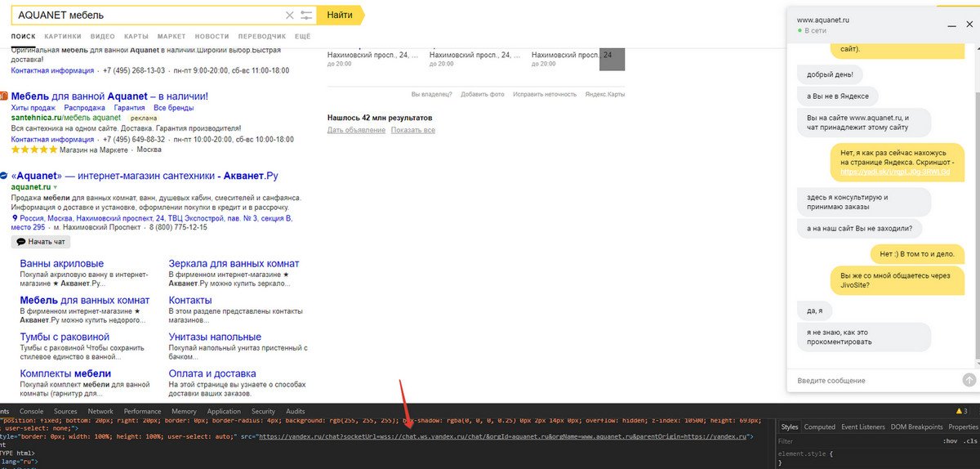This screenshot has width=980, height=469.
Task: Switch to the Карты search tab
Action: point(136,37)
